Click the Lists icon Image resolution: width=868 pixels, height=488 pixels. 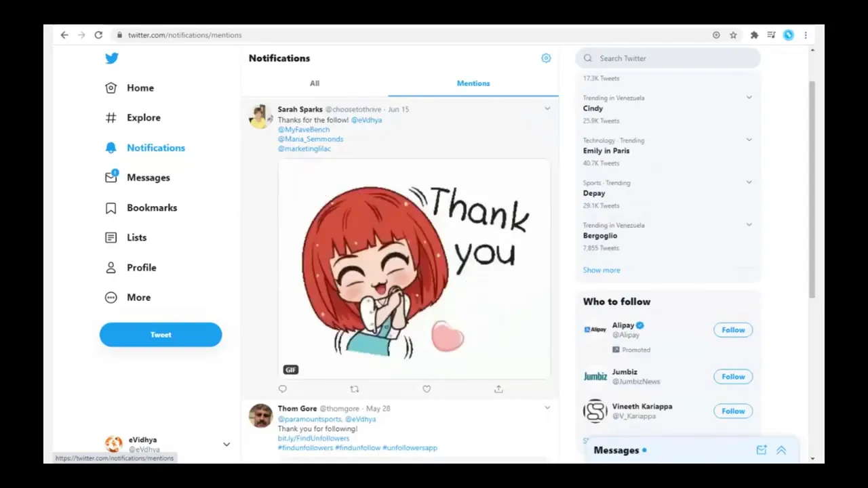coord(111,238)
